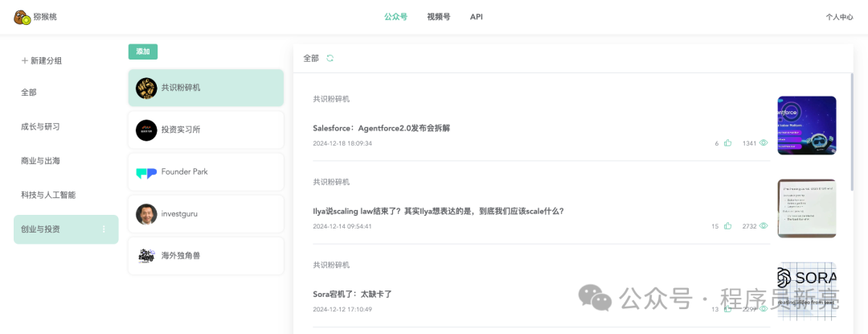Viewport: 868px width, 334px height.
Task: Switch to the 公众号 tab
Action: 395,17
